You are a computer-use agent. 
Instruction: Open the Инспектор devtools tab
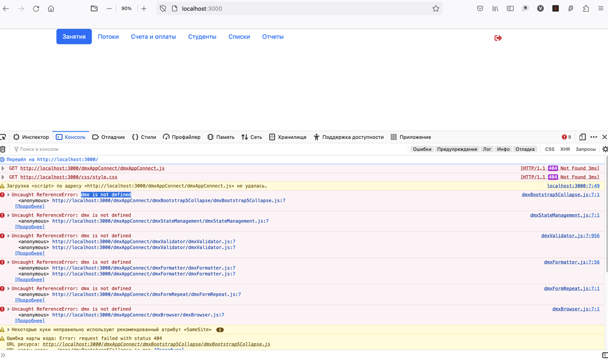(x=31, y=137)
